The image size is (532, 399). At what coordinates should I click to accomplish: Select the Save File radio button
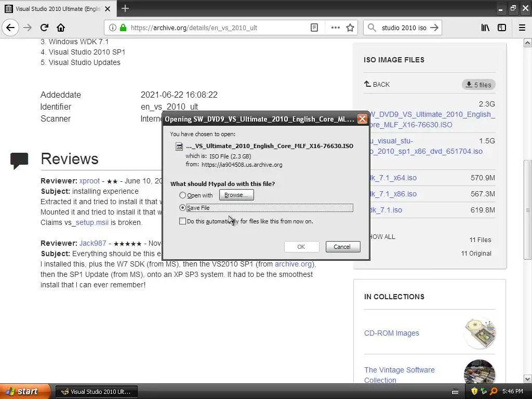(182, 208)
